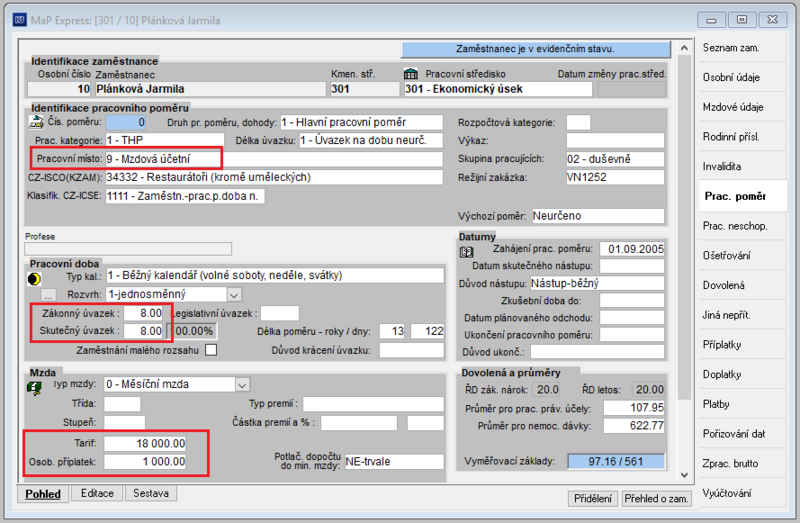Click the Zákonný úvazek field
Viewport: 800px width, 523px height.
click(x=143, y=313)
